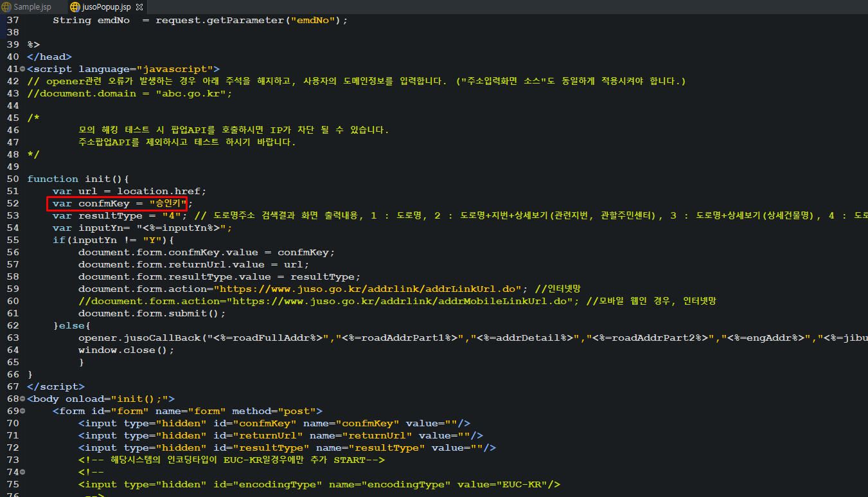The image size is (868, 497).
Task: Click the '<script language="javascript">' opening tag
Action: click(123, 69)
